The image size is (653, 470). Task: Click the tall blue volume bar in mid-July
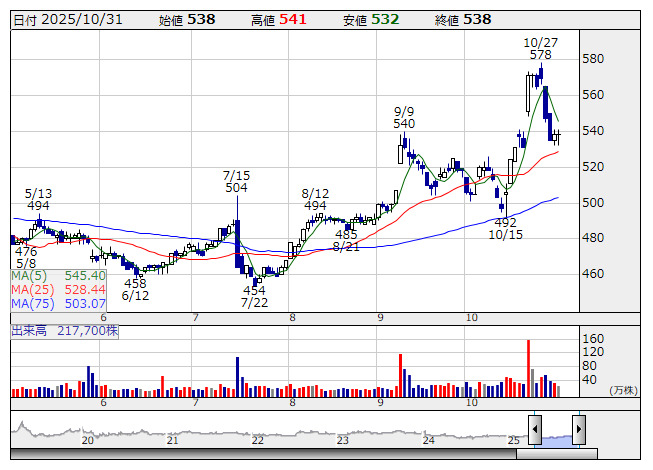237,377
